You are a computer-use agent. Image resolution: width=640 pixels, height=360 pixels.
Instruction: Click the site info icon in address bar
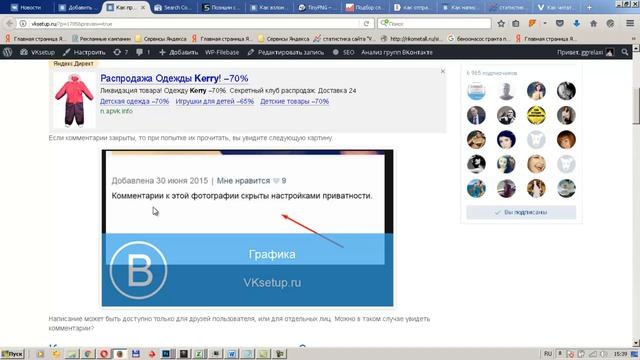(x=23, y=24)
